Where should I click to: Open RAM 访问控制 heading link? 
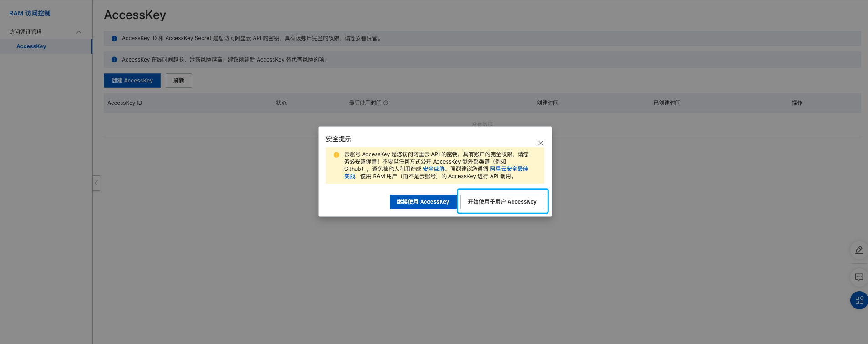tap(30, 13)
